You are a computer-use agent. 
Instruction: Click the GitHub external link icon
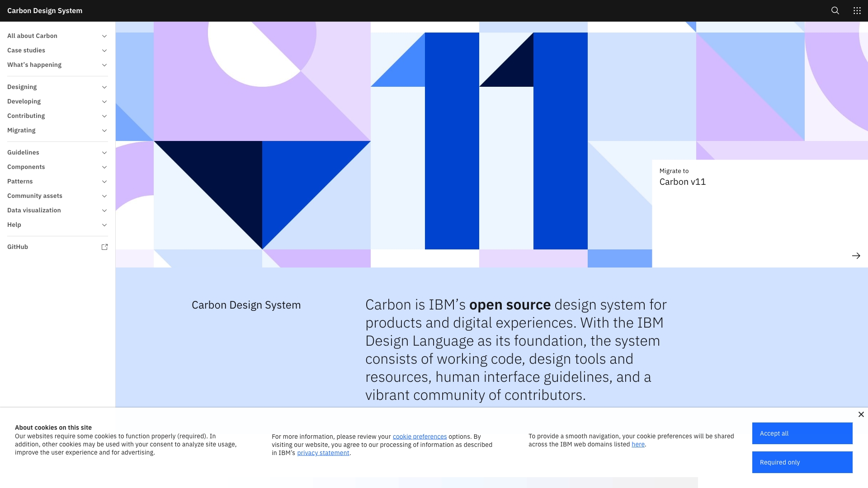click(104, 247)
